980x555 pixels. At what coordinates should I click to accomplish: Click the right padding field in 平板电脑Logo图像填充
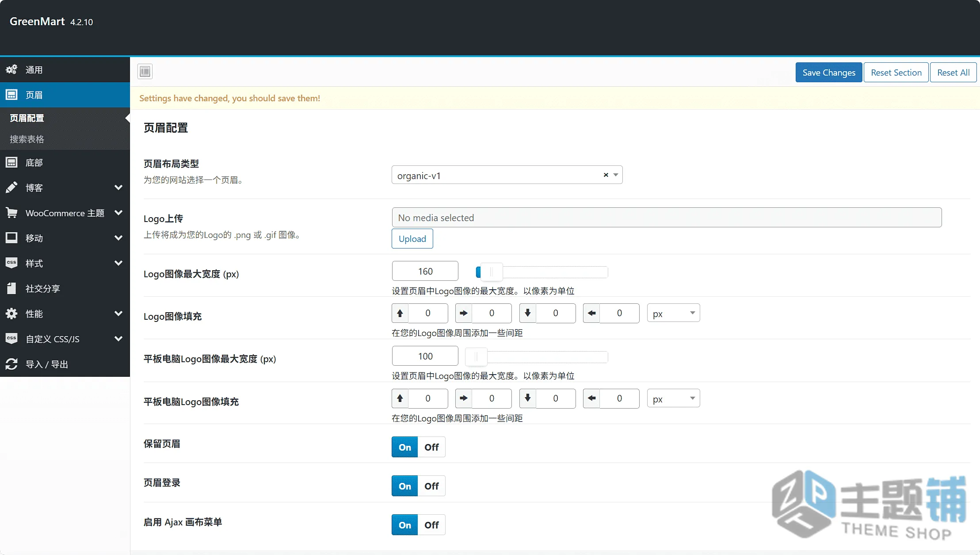point(492,398)
